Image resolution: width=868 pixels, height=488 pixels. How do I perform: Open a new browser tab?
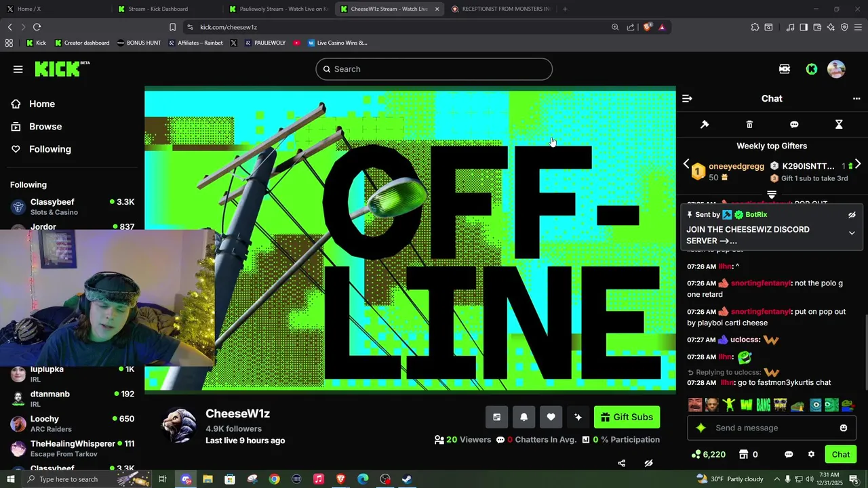[x=565, y=9]
